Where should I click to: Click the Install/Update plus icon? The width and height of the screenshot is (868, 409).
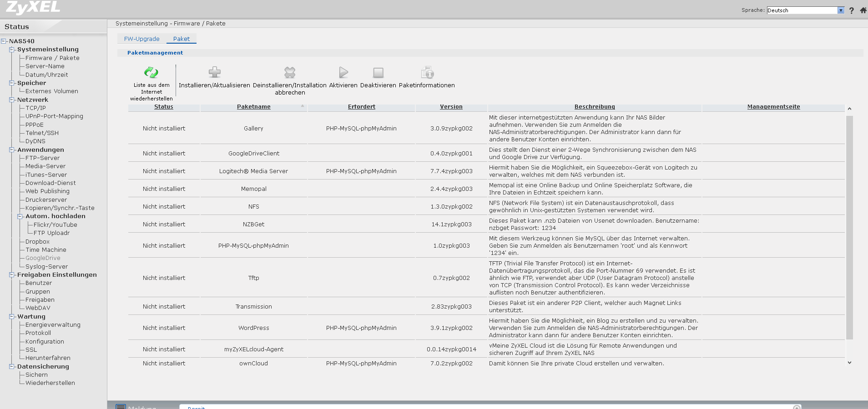214,72
